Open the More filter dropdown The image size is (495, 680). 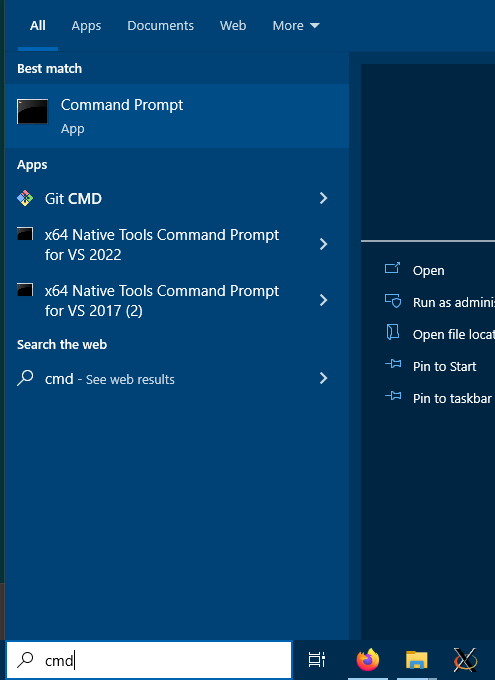[296, 26]
